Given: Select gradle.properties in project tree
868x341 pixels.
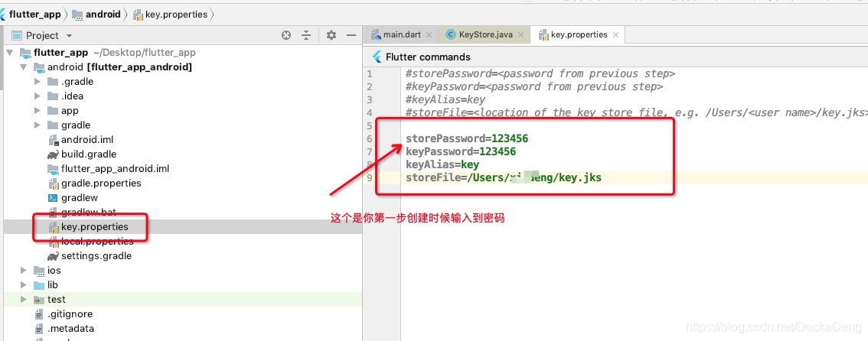Looking at the screenshot, I should [101, 183].
